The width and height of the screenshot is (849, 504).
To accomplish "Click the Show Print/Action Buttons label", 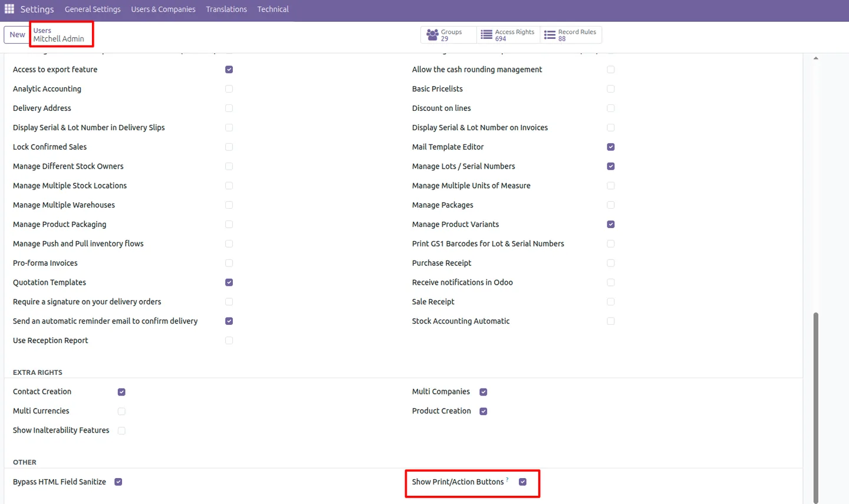I will tap(458, 482).
